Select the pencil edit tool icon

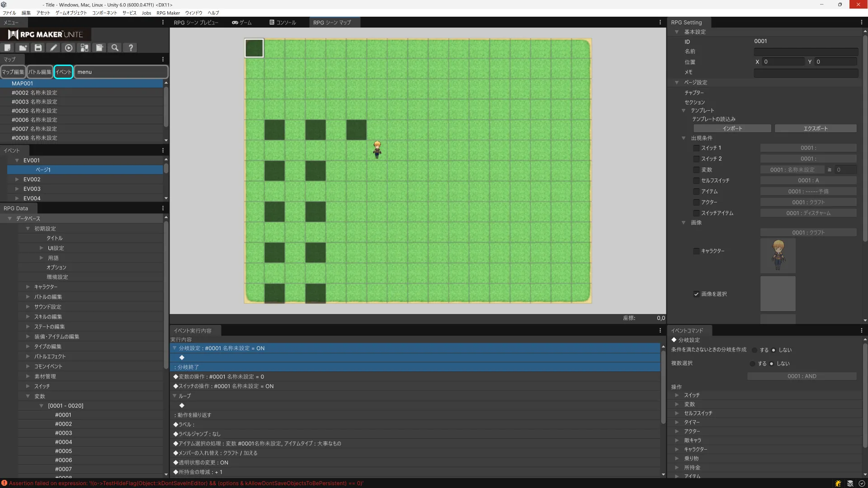click(x=53, y=47)
